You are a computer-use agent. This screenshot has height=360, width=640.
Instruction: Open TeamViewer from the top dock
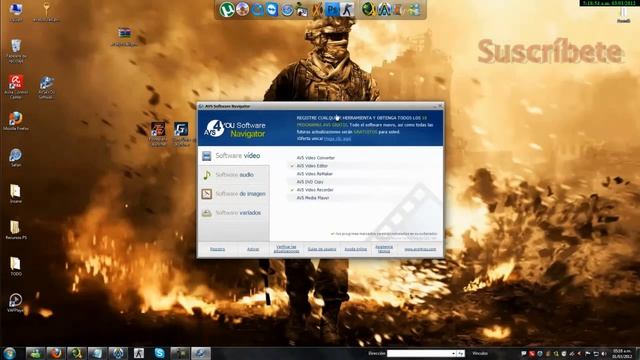click(x=272, y=9)
